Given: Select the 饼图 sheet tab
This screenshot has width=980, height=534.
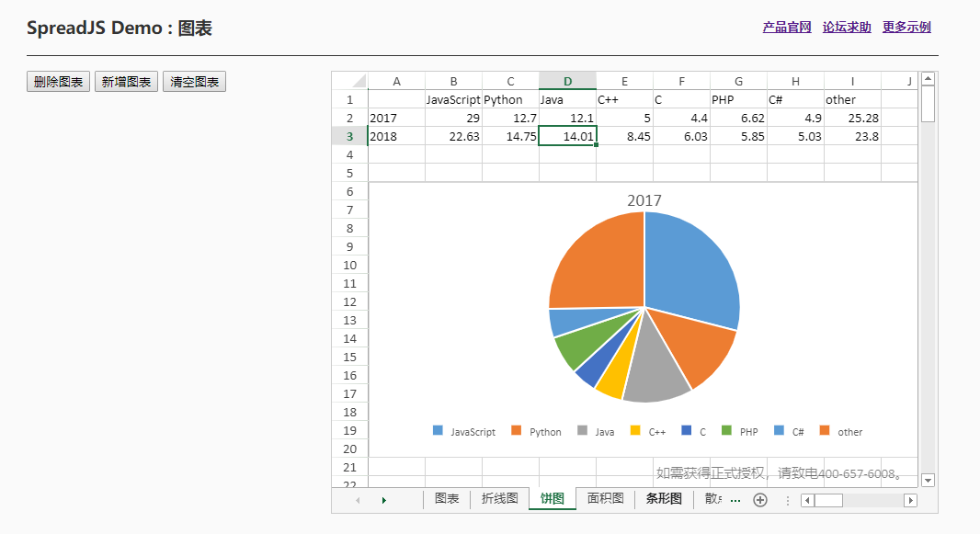Looking at the screenshot, I should point(553,498).
